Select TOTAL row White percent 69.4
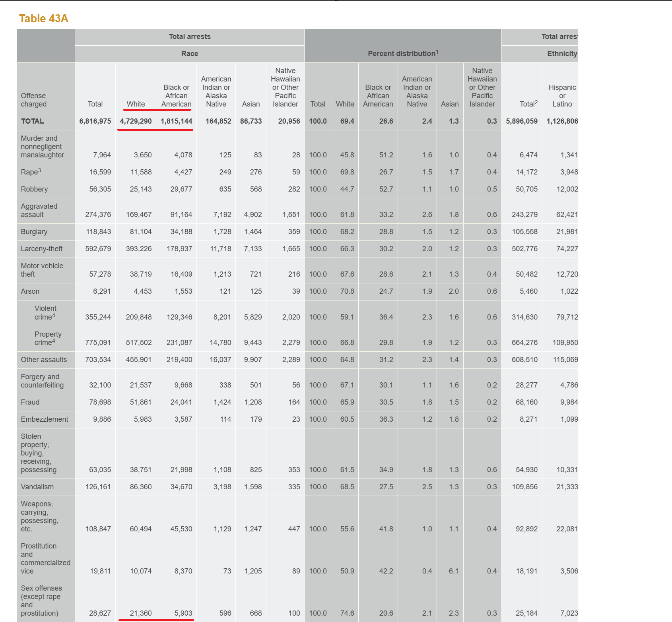The image size is (672, 622). click(347, 121)
